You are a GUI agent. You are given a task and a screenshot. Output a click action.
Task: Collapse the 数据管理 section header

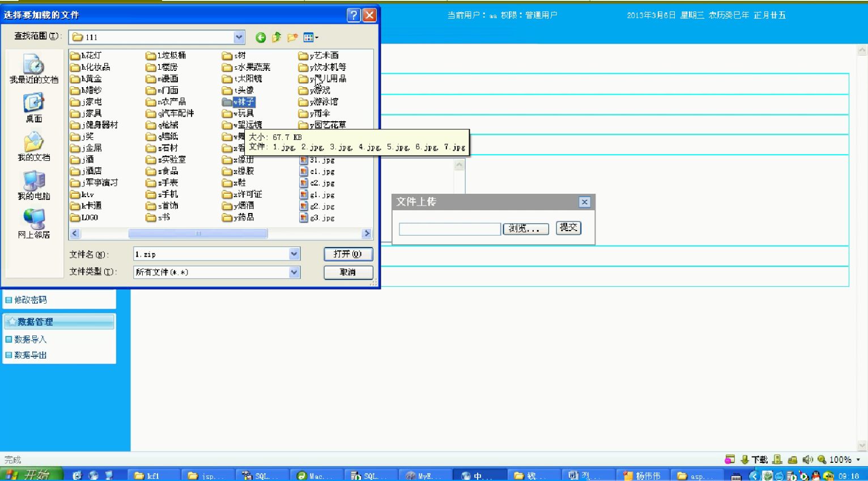click(59, 322)
